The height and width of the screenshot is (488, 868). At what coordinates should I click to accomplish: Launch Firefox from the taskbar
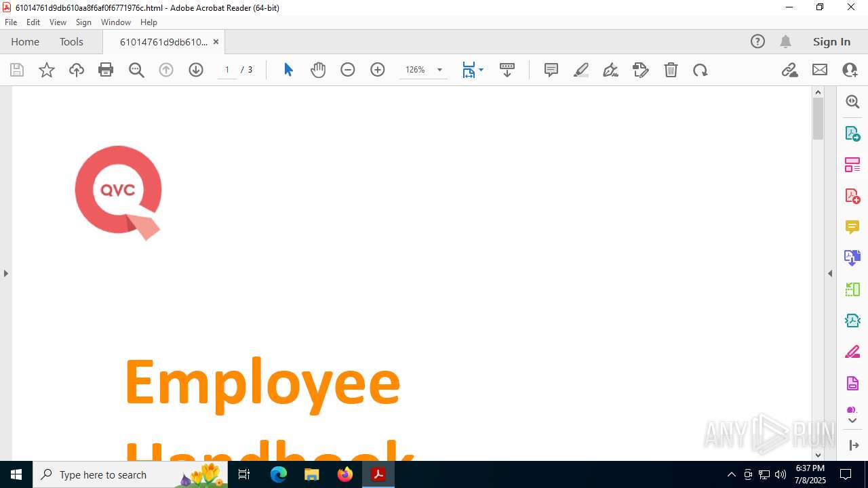pyautogui.click(x=345, y=474)
